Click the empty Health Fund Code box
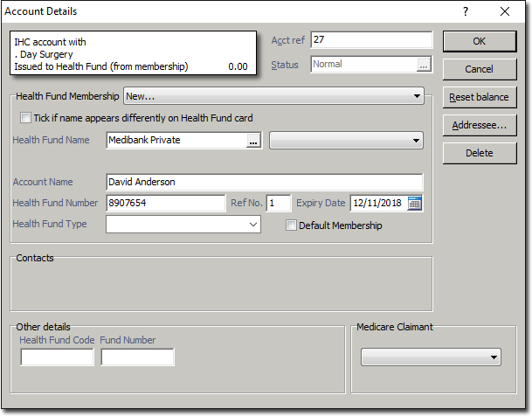Viewport: 532px width, 416px height. click(57, 357)
